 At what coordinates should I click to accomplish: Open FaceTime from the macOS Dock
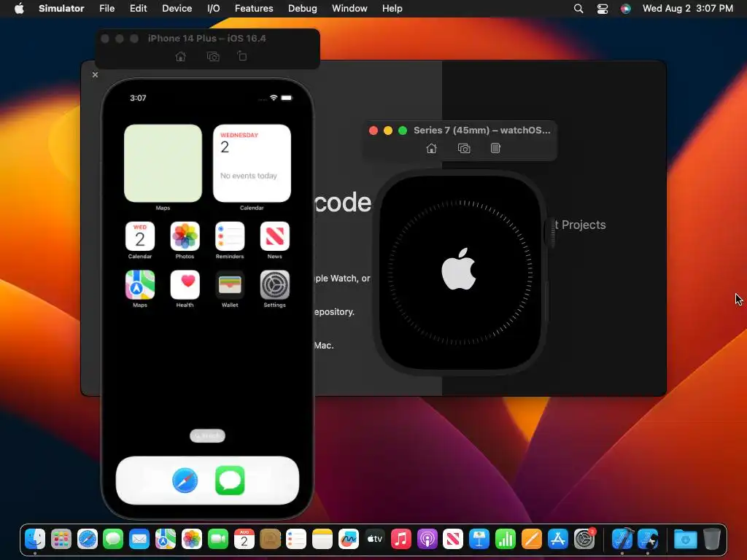[217, 539]
